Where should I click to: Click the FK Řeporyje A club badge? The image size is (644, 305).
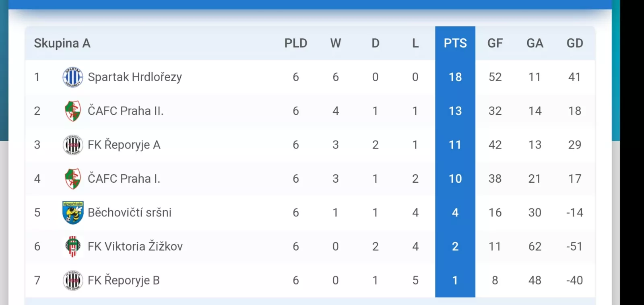pyautogui.click(x=73, y=145)
